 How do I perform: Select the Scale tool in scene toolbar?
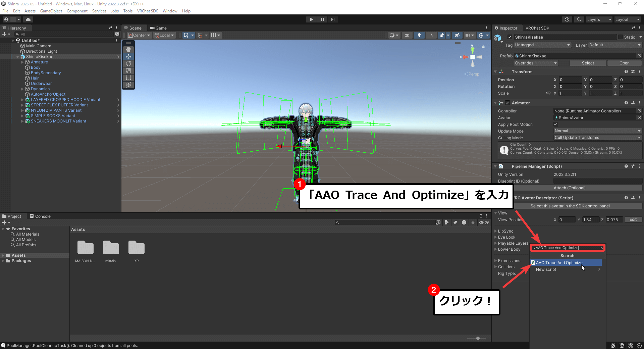128,71
